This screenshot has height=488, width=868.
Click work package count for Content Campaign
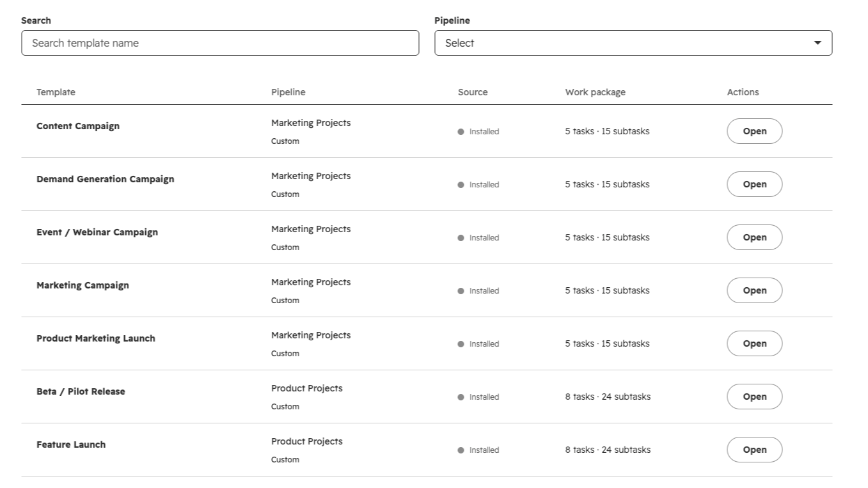pyautogui.click(x=607, y=131)
